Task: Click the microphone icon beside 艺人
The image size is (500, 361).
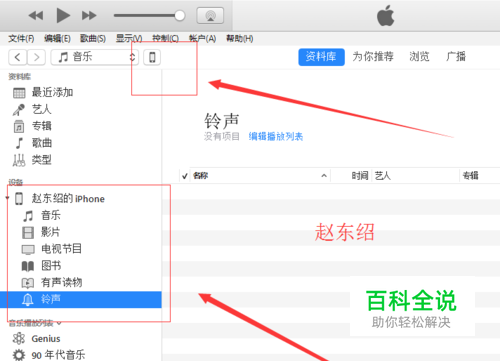Action: (19, 110)
